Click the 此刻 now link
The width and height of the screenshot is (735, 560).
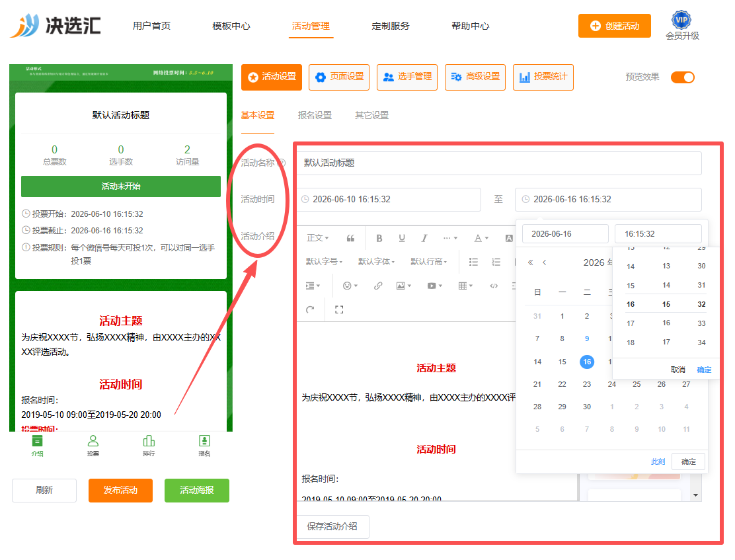point(658,461)
